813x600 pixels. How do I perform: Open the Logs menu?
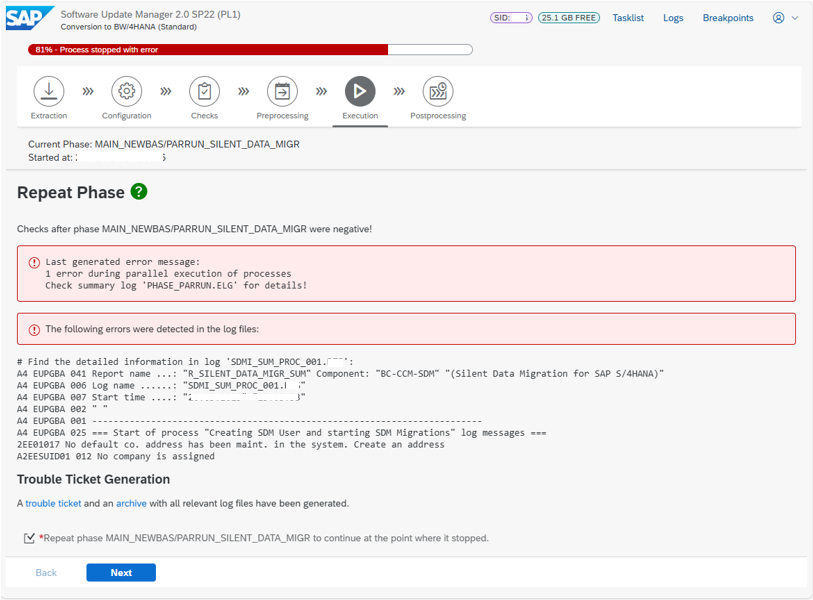pos(673,18)
